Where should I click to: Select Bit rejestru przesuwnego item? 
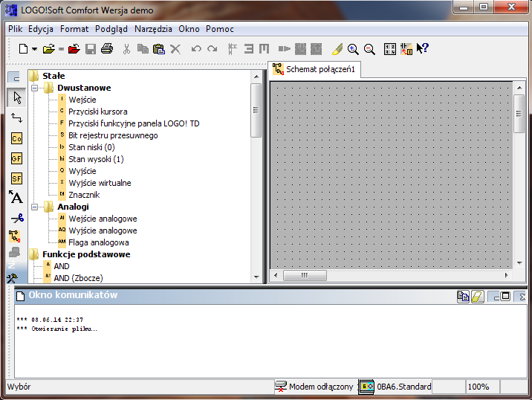coord(113,135)
